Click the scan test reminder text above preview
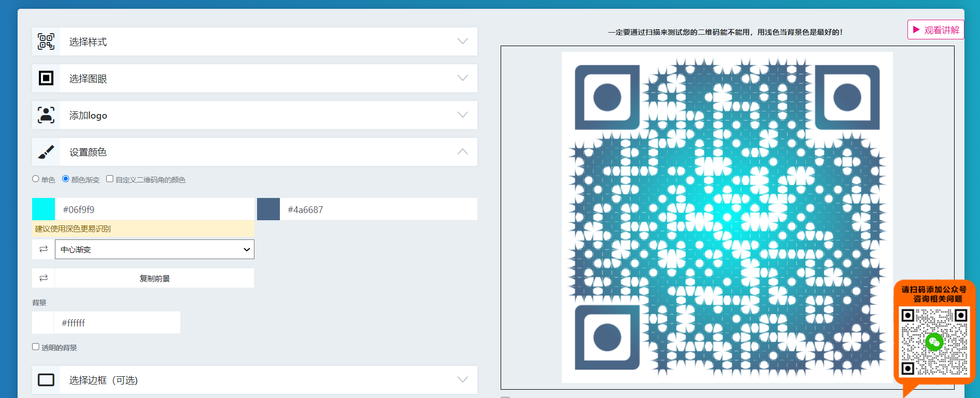This screenshot has height=398, width=980. pos(726,32)
